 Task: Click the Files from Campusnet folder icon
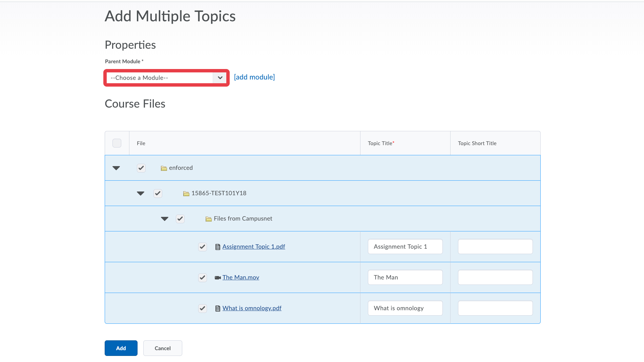tap(208, 219)
